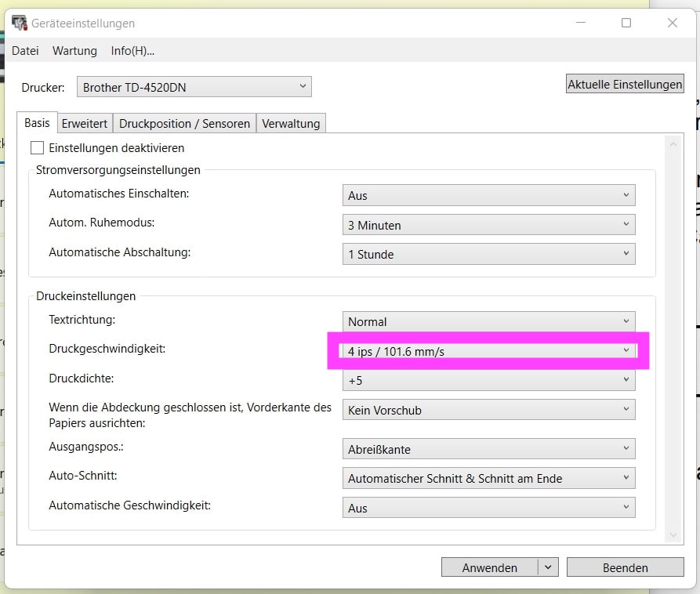Open the Automatische Geschwindigkeit dropdown
Viewport: 700px width, 594px height.
(489, 508)
